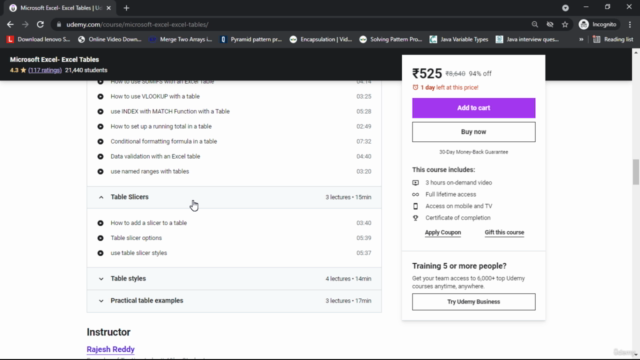Screen dimensions: 640x360
Task: Click the chrome media control icon in title bar
Action: [x=565, y=8]
